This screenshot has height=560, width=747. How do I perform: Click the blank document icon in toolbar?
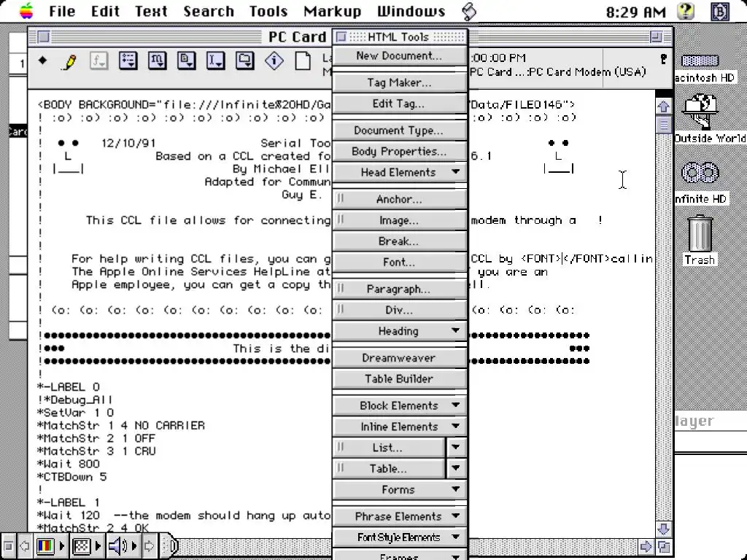coord(303,61)
